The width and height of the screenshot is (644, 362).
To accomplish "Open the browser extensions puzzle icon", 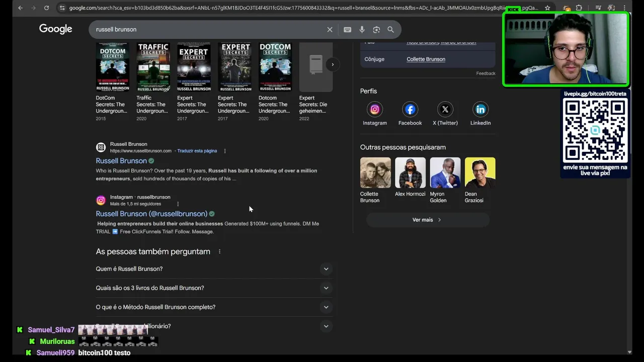I will 579,8.
